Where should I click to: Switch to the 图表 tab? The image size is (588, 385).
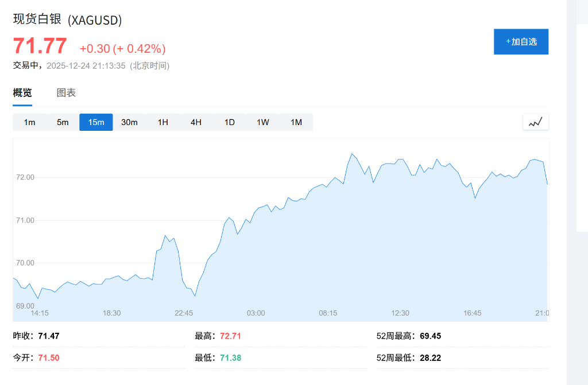(66, 92)
